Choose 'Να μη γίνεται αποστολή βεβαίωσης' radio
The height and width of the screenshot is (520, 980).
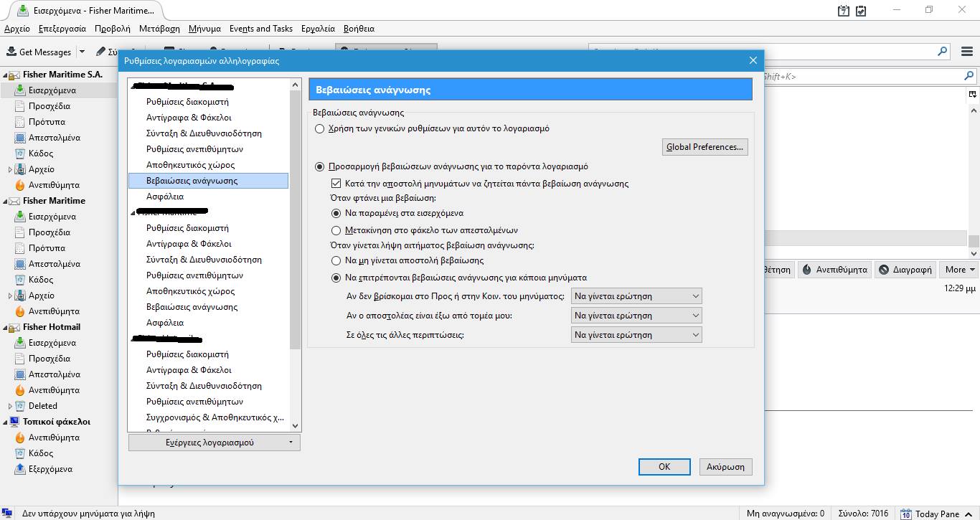336,261
